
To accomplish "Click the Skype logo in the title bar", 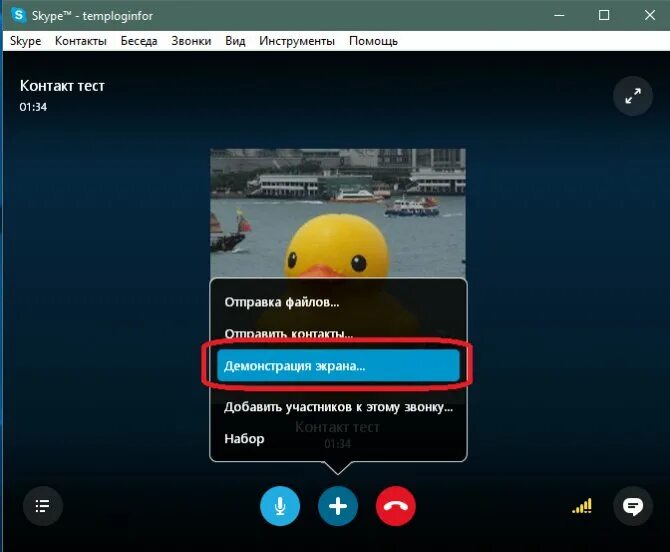I will pos(18,15).
